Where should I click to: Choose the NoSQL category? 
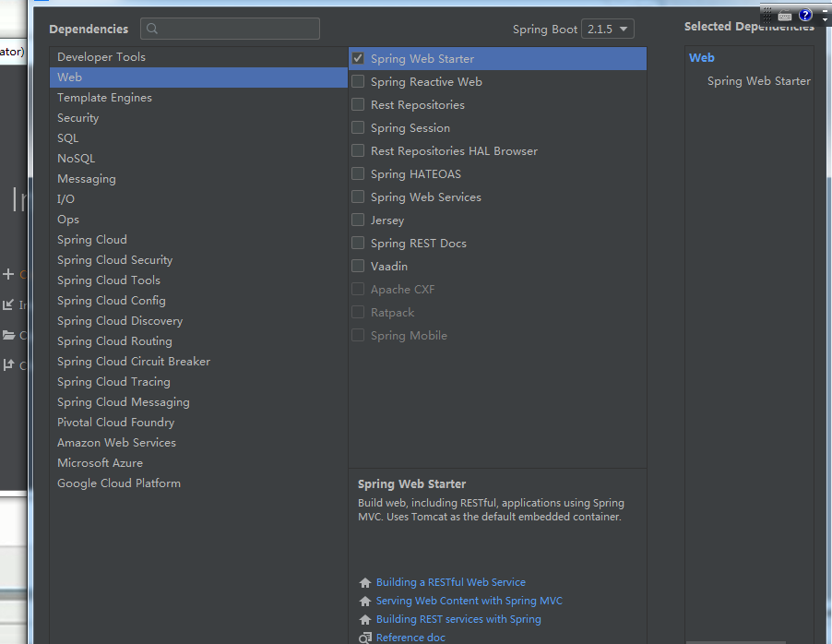[x=198, y=158]
